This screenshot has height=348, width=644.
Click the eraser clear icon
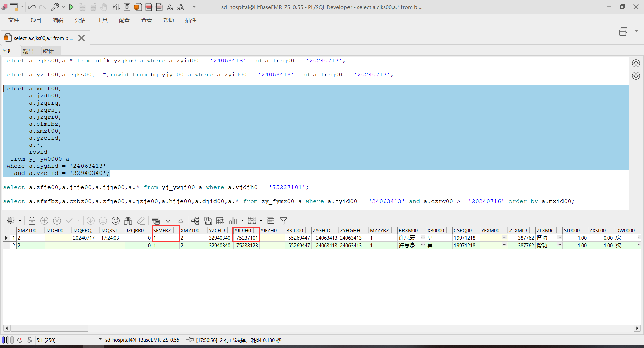[141, 221]
